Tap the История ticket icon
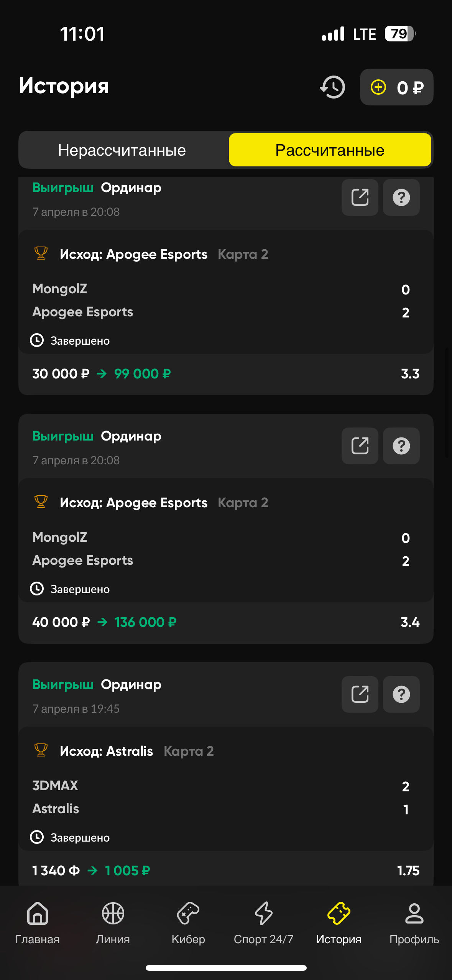The image size is (452, 980). tap(339, 914)
